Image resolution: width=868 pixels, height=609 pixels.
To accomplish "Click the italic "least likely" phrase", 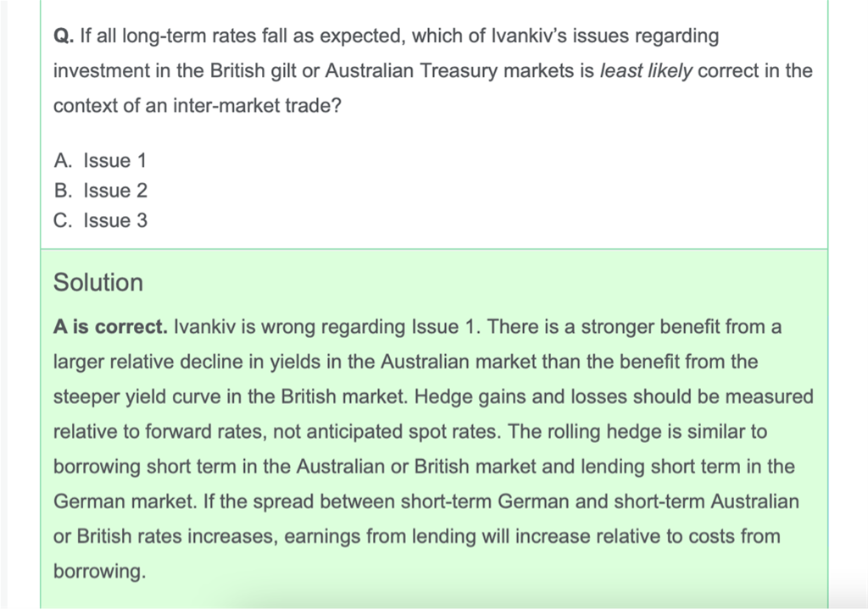I will click(x=646, y=71).
